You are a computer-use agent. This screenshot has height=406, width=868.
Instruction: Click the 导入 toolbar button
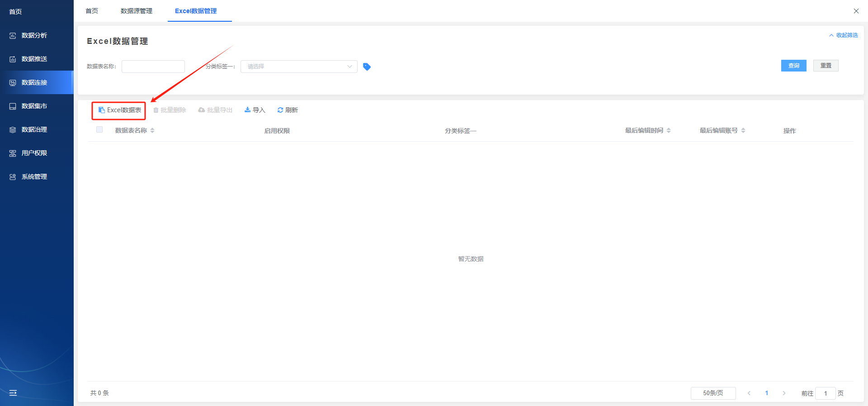[x=255, y=110]
